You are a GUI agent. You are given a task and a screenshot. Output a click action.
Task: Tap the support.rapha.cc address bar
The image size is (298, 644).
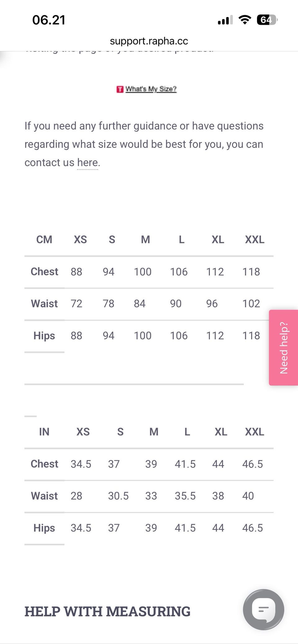pos(149,41)
